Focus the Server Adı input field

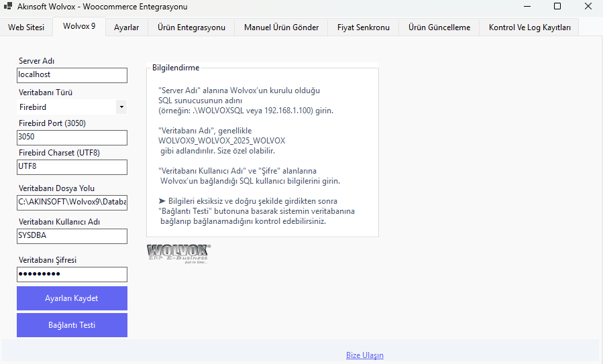point(72,75)
